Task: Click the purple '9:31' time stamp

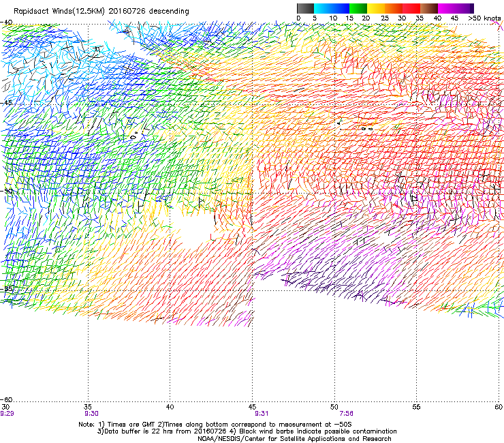Action: [262, 414]
